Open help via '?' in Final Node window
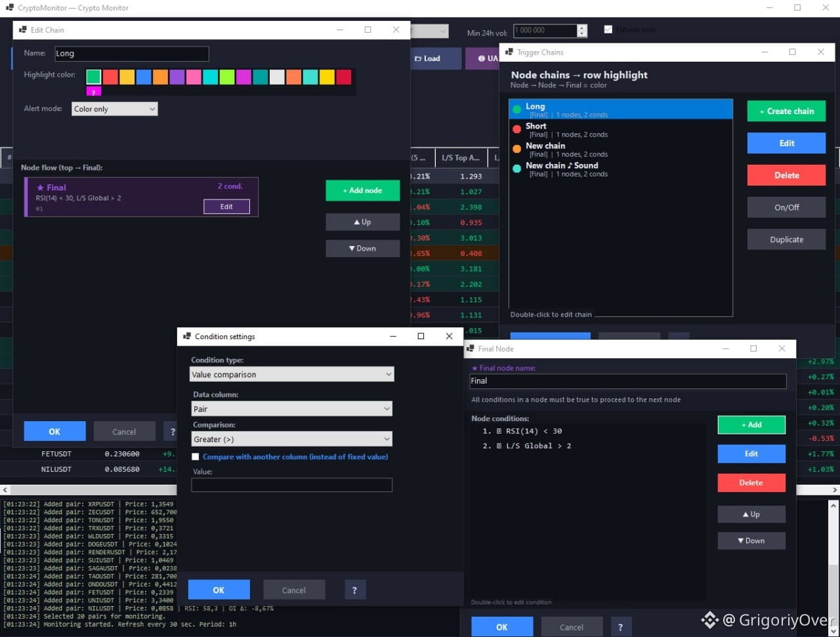Viewport: 840px width, 637px height. point(621,627)
